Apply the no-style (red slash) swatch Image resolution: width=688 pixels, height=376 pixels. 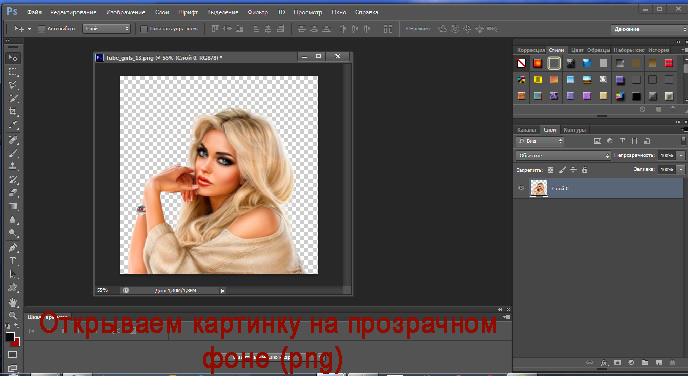tap(521, 64)
